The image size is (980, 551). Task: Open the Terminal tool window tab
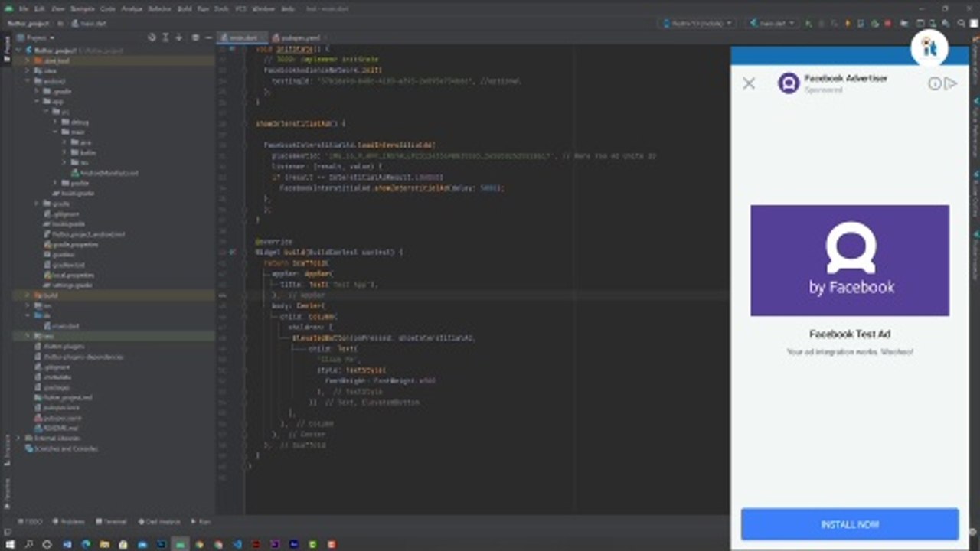point(112,521)
